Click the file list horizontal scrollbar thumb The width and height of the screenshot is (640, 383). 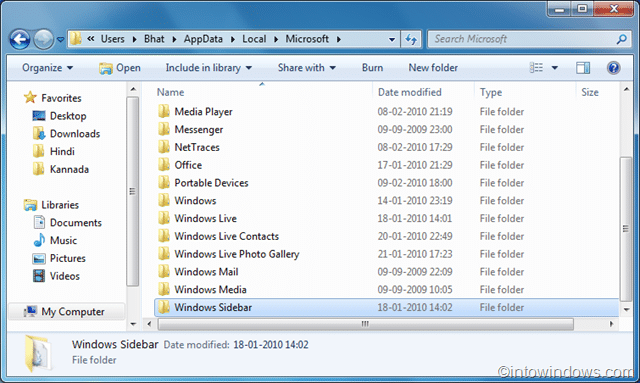click(365, 324)
